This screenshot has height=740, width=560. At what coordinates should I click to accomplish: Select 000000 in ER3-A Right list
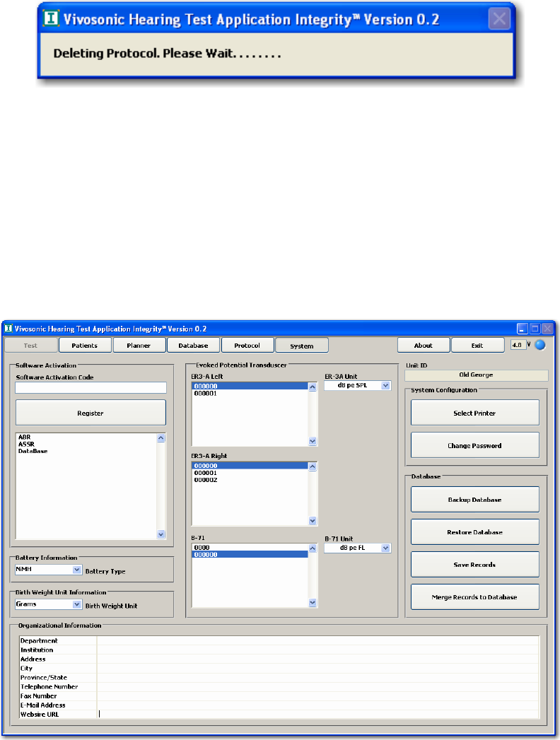click(250, 466)
